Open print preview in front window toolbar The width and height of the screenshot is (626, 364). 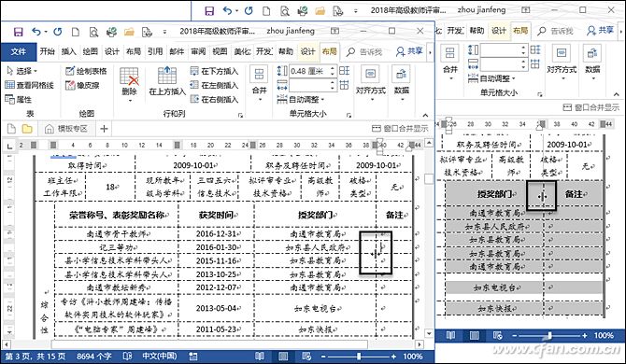(93, 32)
